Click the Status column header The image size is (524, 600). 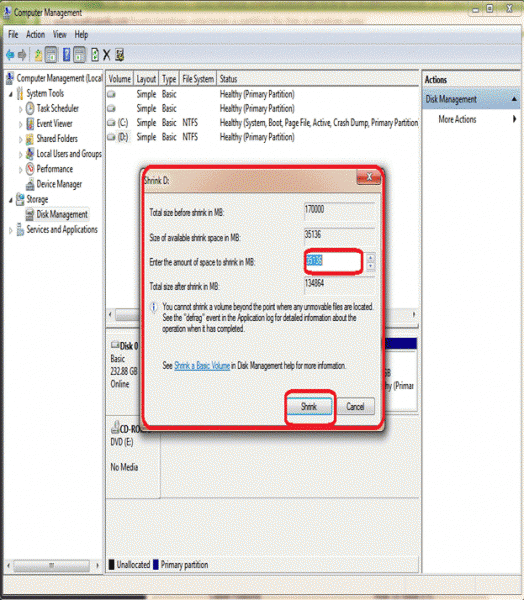[x=228, y=79]
